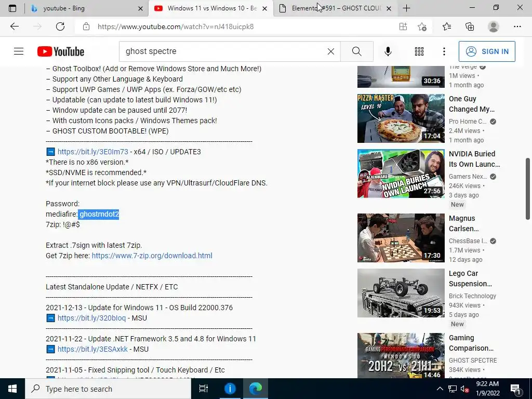Open the YouTube apps grid icon
The width and height of the screenshot is (532, 399).
point(419,51)
